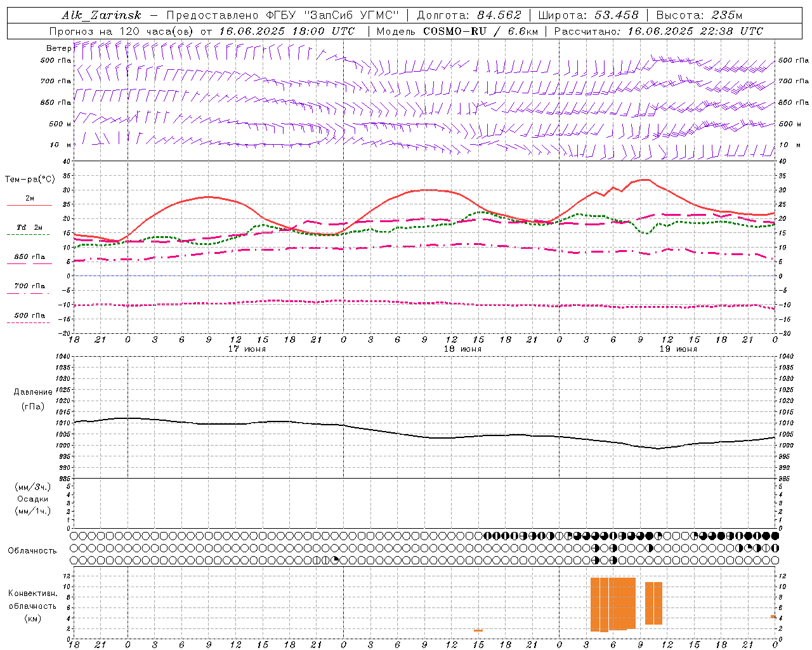This screenshot has width=812, height=650.
Task: Click the 'Ветер' wind panel label
Action: (58, 48)
